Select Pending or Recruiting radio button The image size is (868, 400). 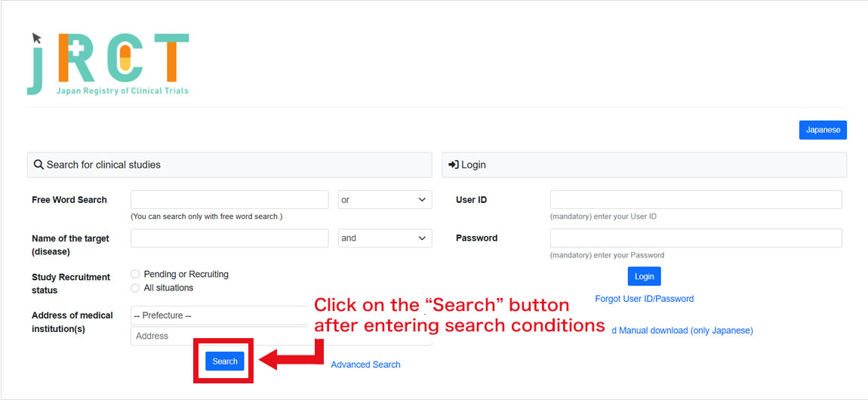point(135,274)
